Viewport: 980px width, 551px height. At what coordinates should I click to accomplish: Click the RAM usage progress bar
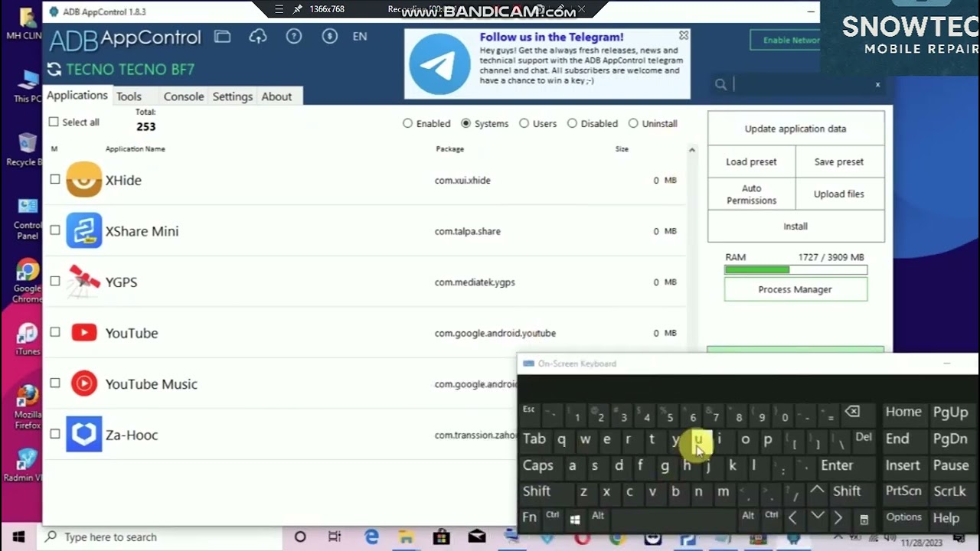pos(795,269)
